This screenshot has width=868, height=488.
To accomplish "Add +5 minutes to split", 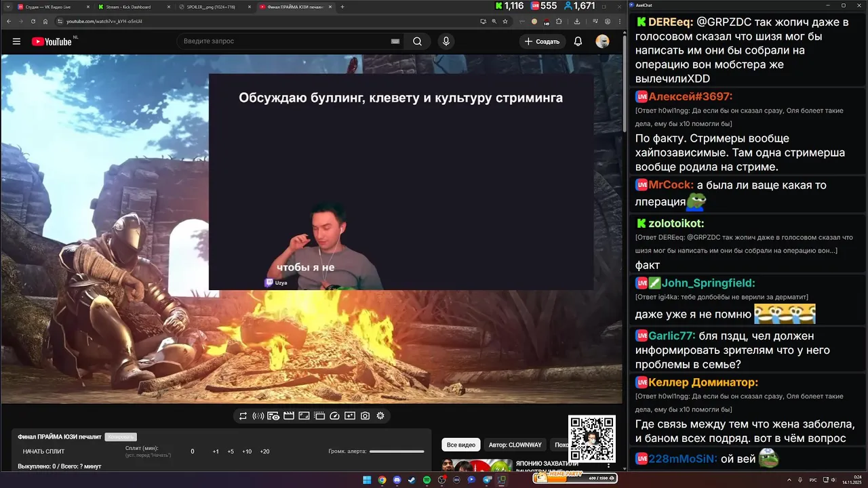I will click(231, 451).
